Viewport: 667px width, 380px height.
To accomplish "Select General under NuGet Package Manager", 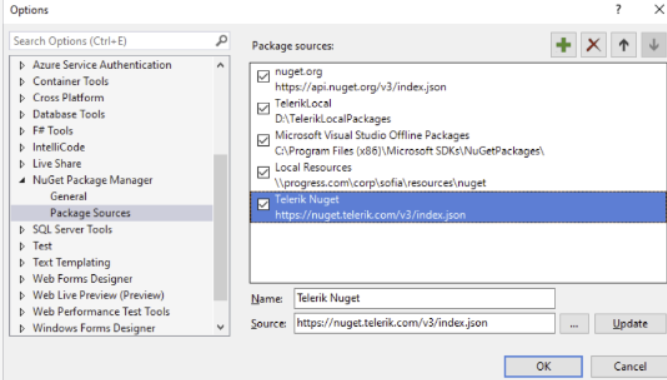I will [x=68, y=197].
